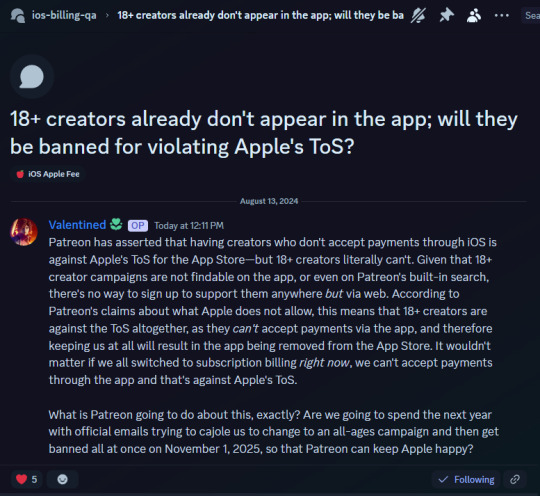The image size is (540, 496).
Task: Toggle the Following button for this post
Action: (x=466, y=479)
